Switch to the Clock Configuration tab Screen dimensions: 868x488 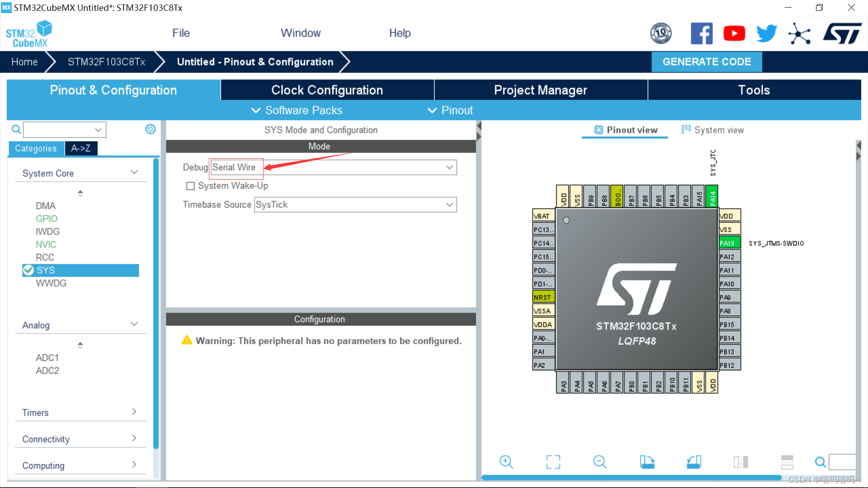pos(327,90)
